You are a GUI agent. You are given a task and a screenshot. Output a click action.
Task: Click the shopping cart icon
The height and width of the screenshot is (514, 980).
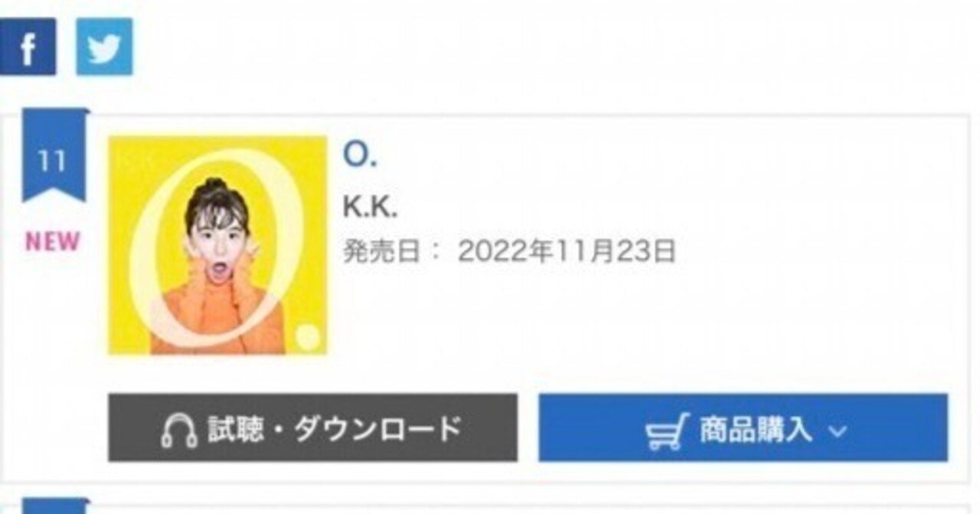click(x=668, y=431)
